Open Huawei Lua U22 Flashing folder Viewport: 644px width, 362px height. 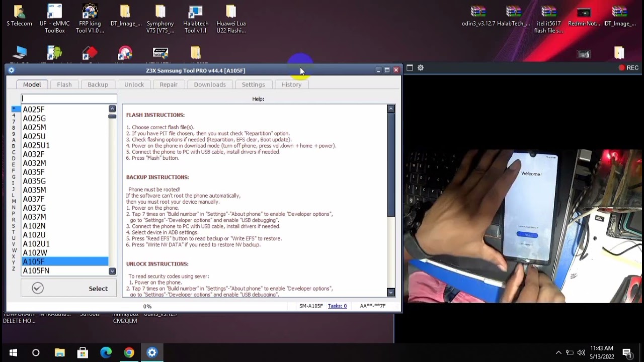pyautogui.click(x=231, y=19)
